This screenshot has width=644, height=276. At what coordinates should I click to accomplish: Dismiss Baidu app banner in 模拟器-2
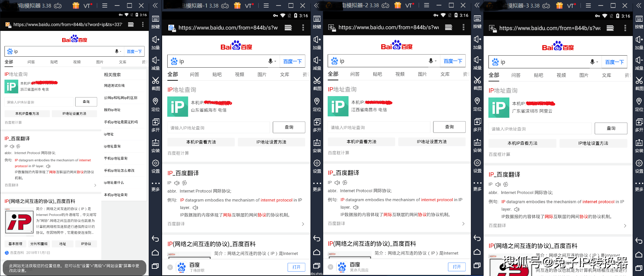(x=330, y=267)
